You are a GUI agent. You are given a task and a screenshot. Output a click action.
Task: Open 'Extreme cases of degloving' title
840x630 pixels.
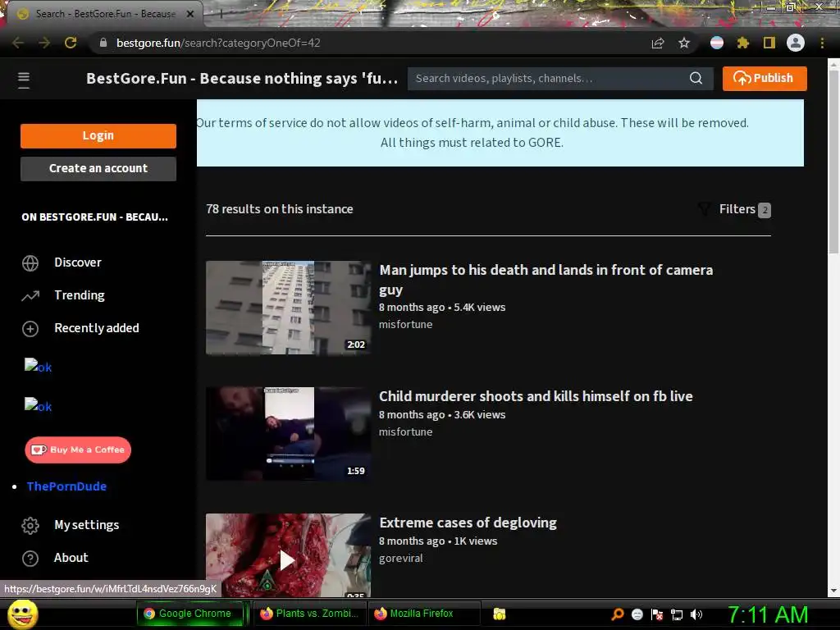coord(468,523)
